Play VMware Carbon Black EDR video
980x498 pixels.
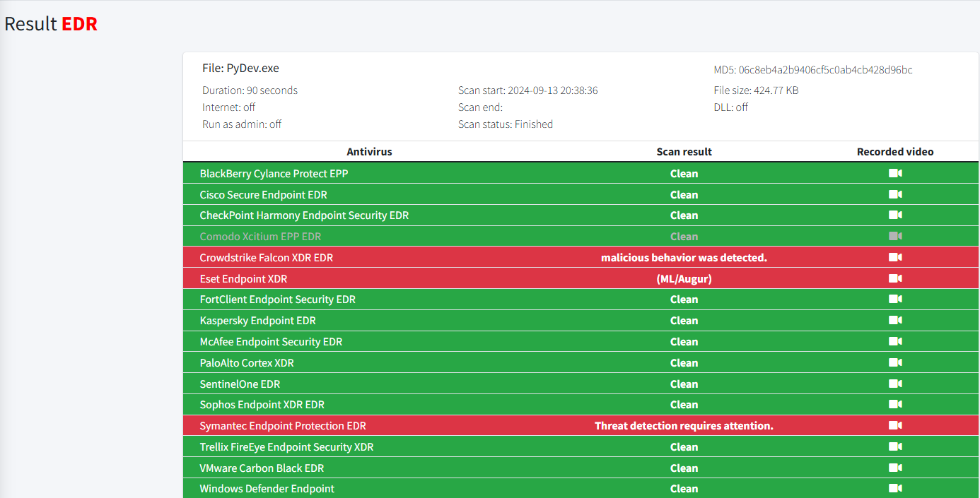895,468
